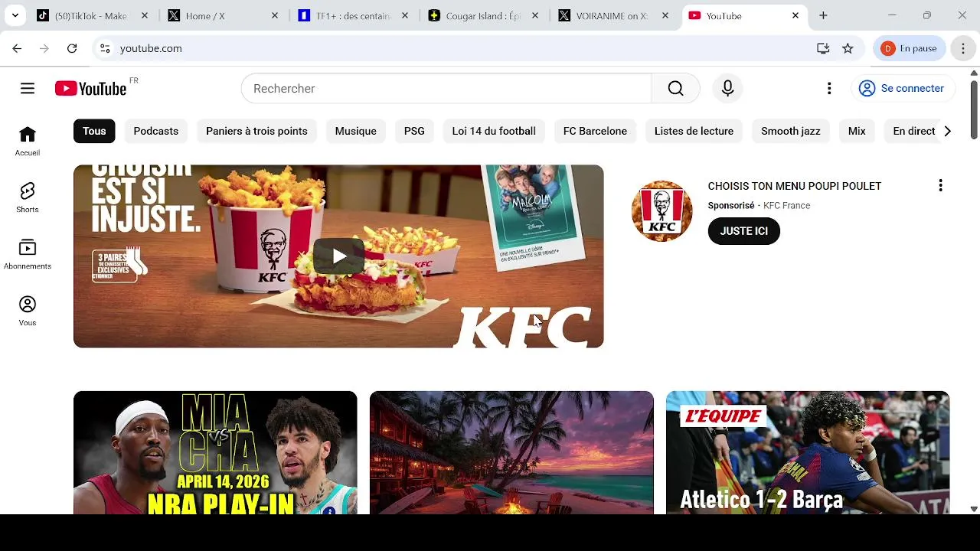980x551 pixels.
Task: Open the Chrome three-dot menu
Action: 963,48
